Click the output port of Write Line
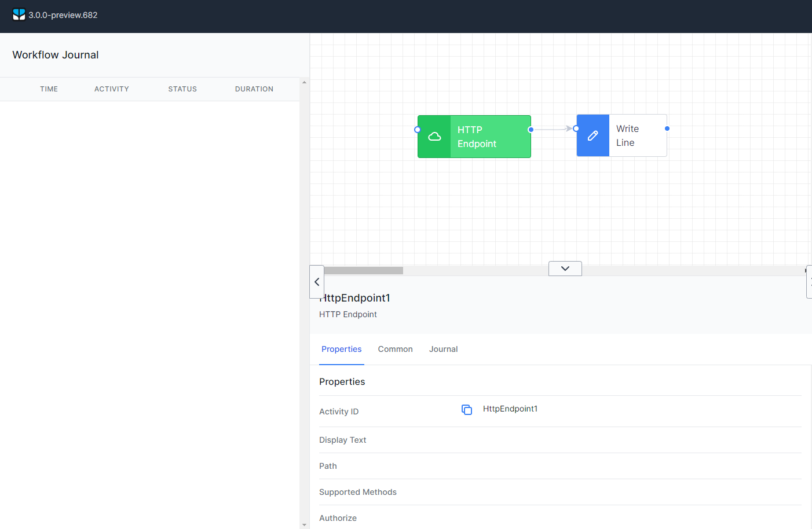Viewport: 812px width, 529px height. pos(667,128)
